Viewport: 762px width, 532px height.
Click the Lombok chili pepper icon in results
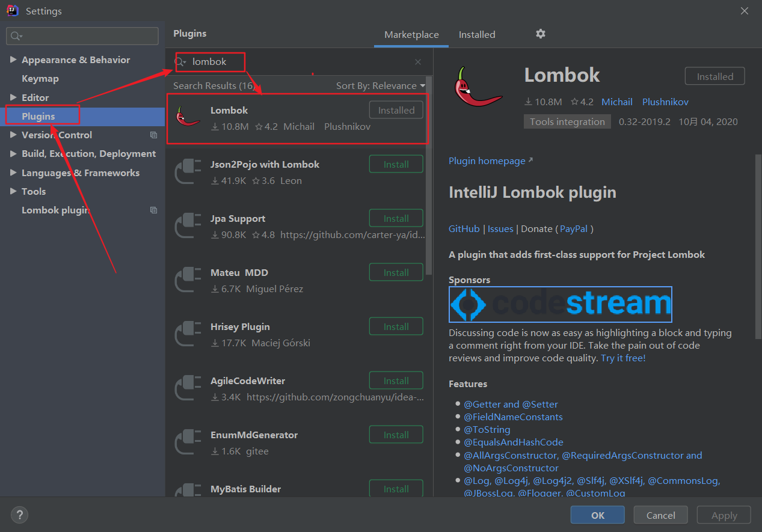pos(188,117)
